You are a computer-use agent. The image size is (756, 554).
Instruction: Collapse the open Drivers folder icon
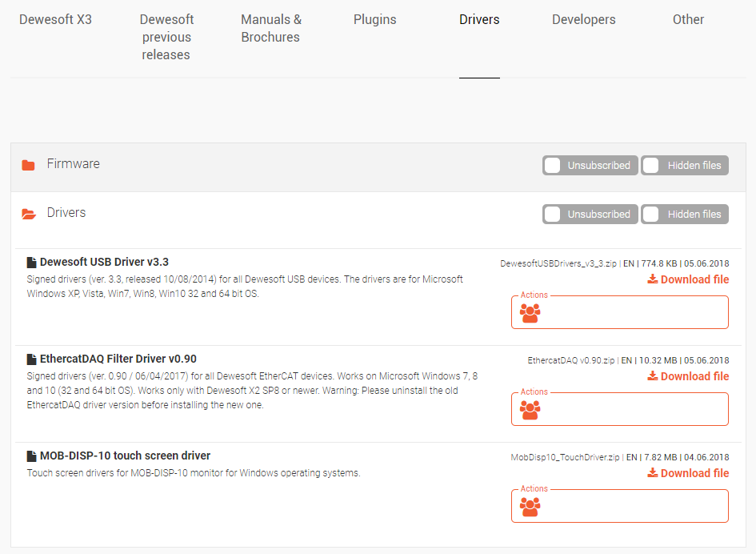coord(29,214)
